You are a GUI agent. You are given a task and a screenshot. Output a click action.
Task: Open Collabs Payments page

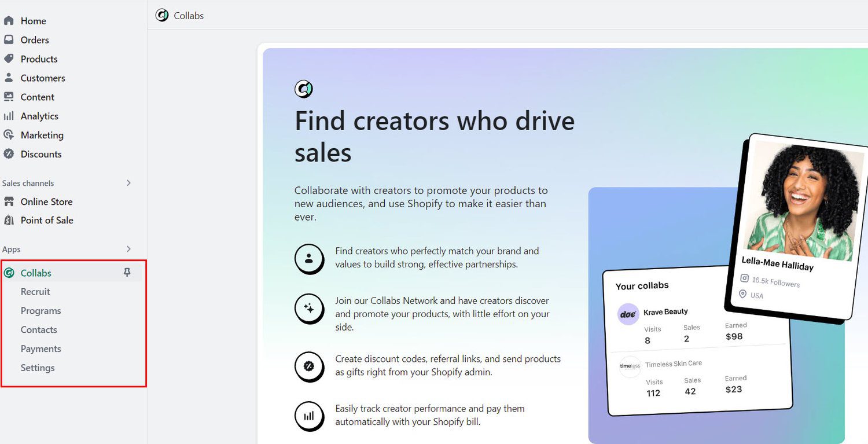click(x=41, y=349)
